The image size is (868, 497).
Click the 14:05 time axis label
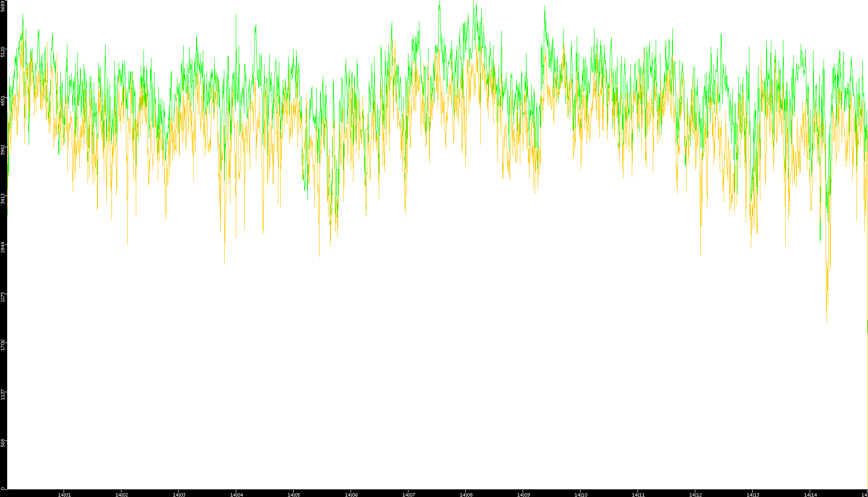[294, 495]
